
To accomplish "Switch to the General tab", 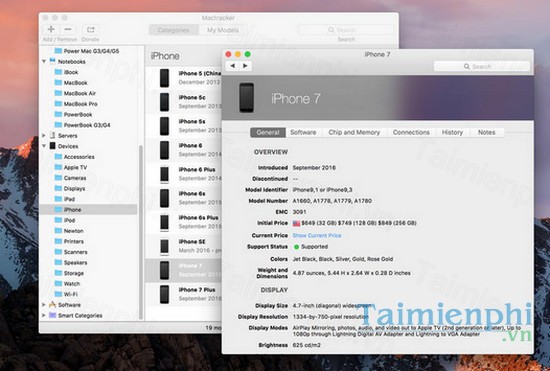I will pos(268,132).
